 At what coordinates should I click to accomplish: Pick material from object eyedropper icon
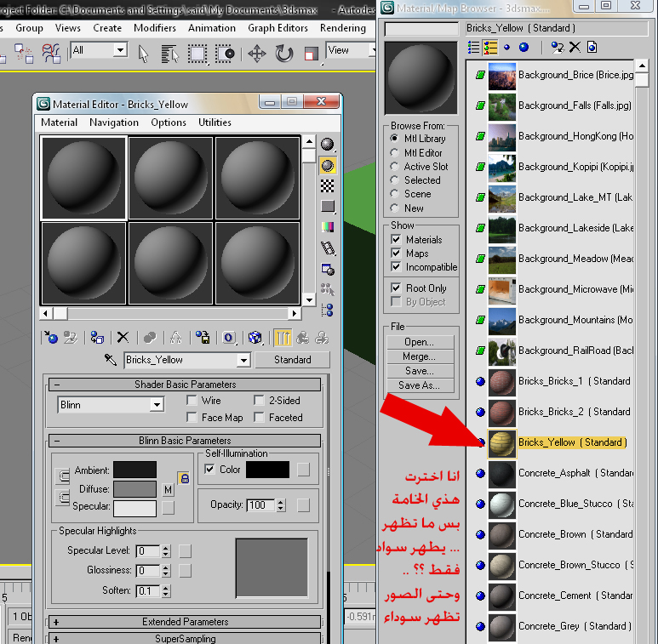111,360
